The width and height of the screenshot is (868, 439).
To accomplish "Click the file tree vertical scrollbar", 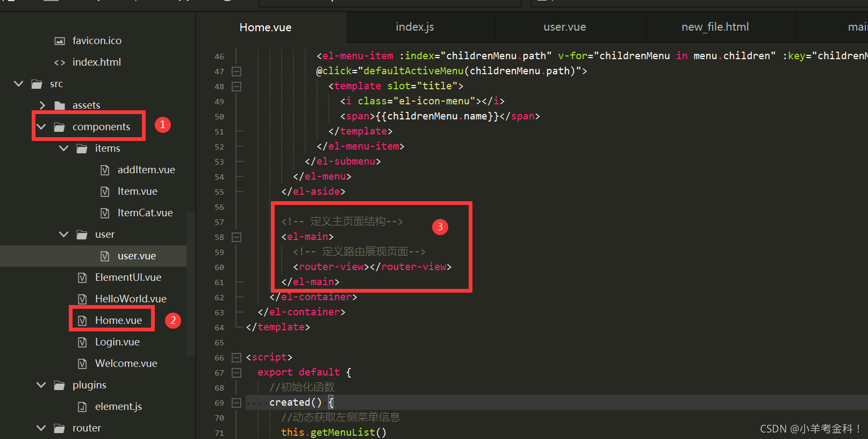I will coord(191,284).
